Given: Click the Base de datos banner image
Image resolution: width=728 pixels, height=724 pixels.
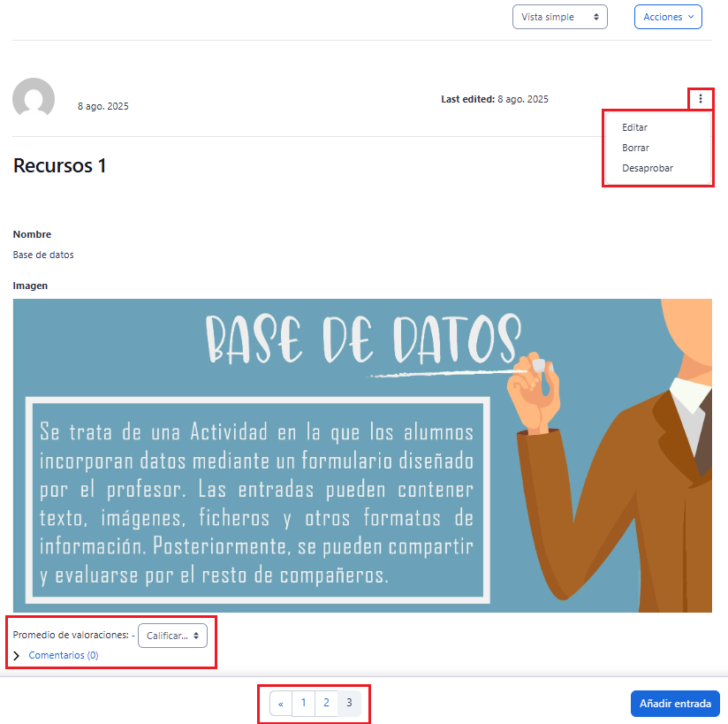Looking at the screenshot, I should click(362, 455).
